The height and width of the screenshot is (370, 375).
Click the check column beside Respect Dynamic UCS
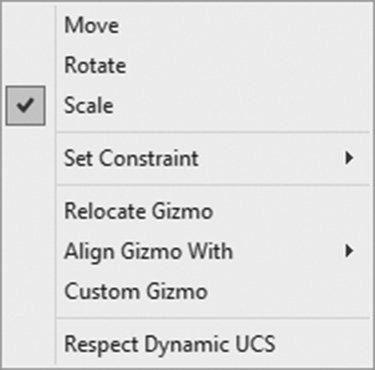25,344
